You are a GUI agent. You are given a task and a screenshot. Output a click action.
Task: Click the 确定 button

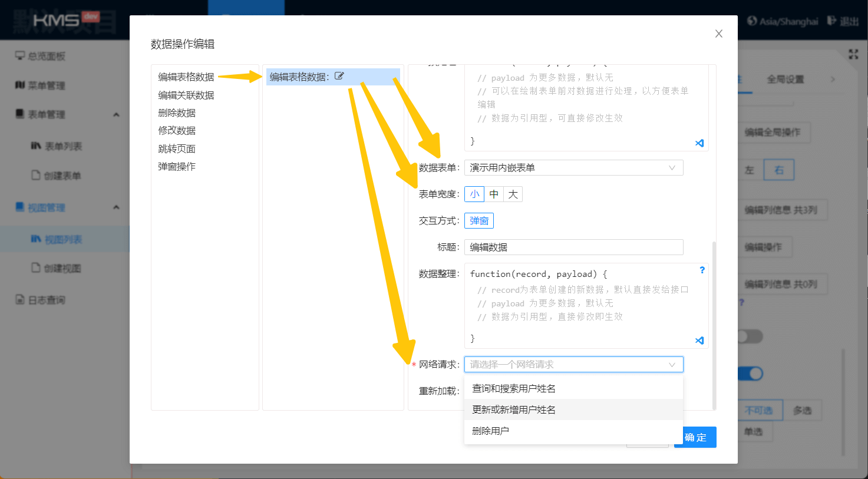pos(695,437)
